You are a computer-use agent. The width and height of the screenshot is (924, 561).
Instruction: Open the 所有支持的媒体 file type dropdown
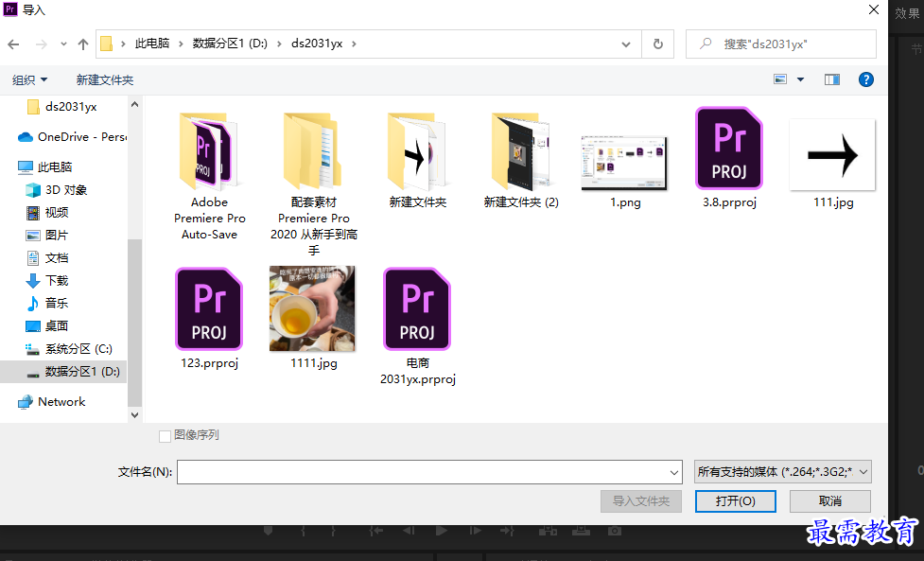782,472
